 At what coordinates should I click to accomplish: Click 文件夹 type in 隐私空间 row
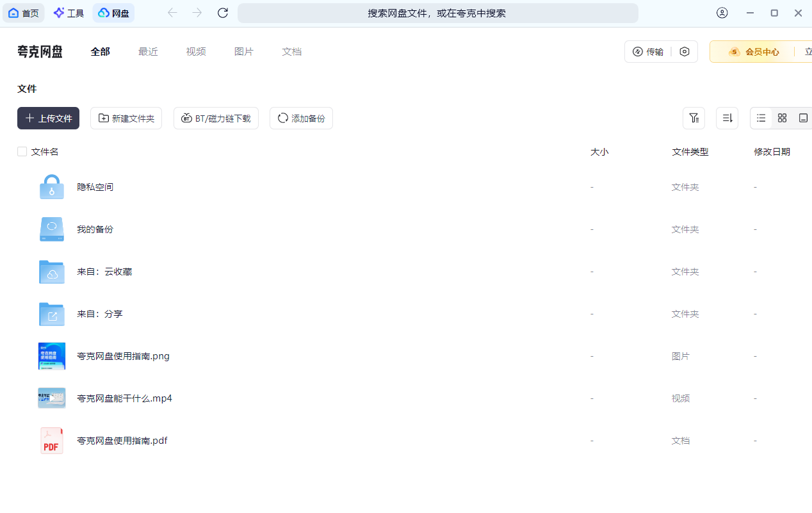pyautogui.click(x=685, y=187)
